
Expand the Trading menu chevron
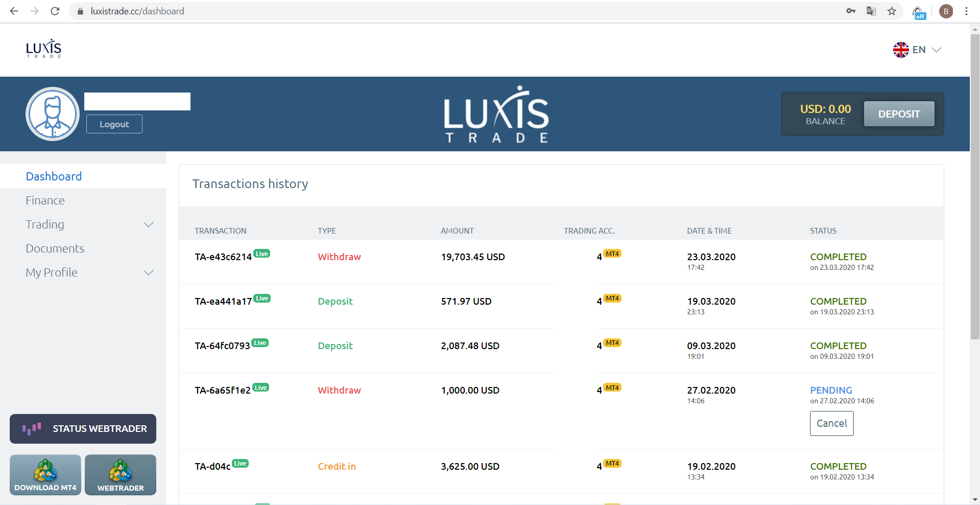[x=149, y=225]
